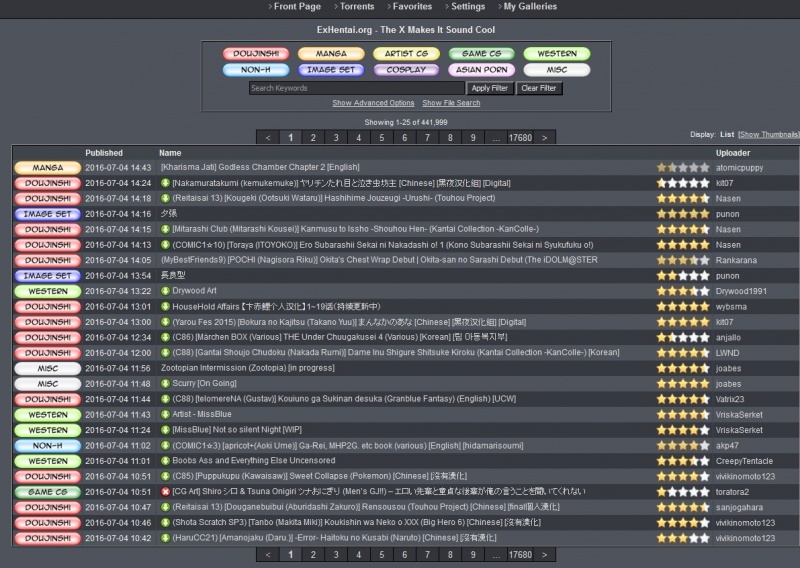Click the Manga badge on the Godless Chamber row
800x568 pixels.
[x=47, y=168]
